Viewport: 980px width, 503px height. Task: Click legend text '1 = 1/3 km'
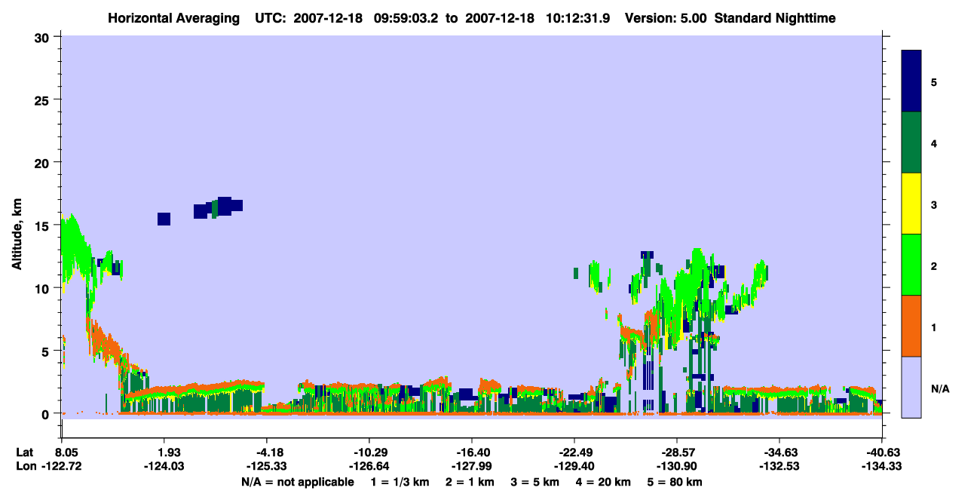400,482
